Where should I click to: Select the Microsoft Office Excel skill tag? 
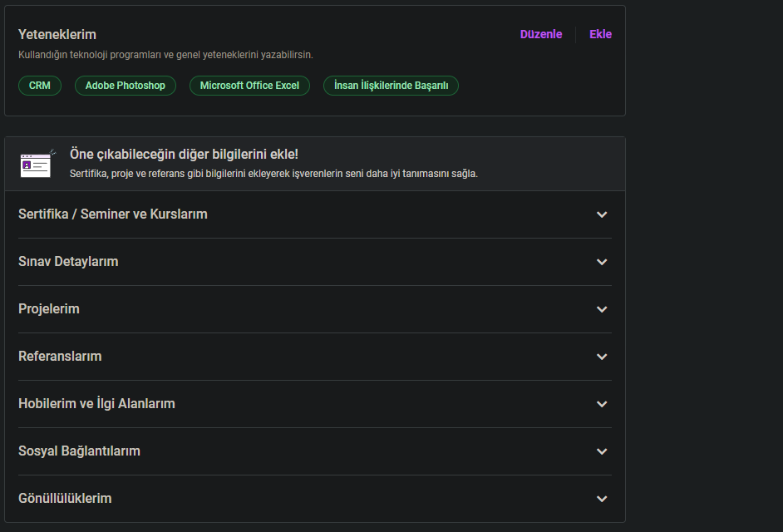[x=249, y=86]
